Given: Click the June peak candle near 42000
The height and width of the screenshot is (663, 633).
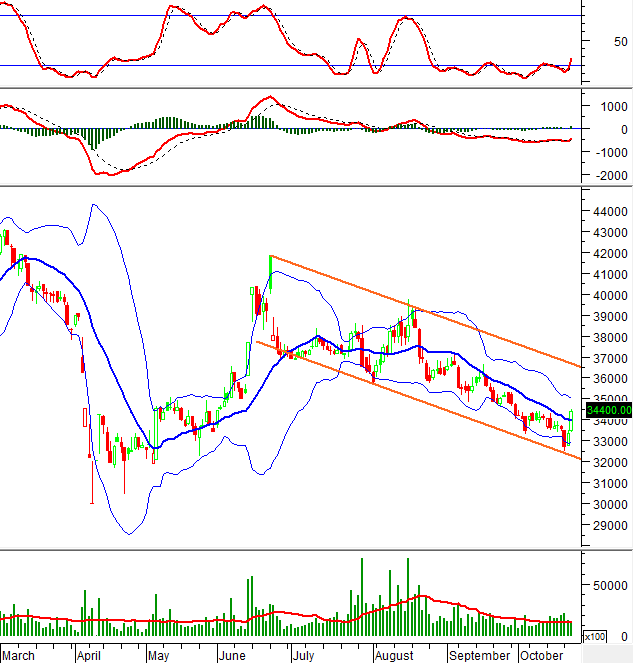Looking at the screenshot, I should [270, 275].
